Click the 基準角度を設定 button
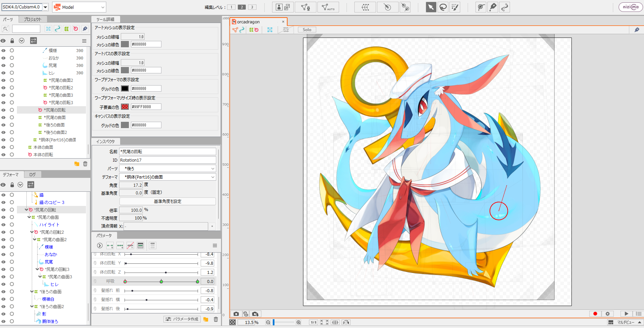This screenshot has height=328, width=644. click(168, 201)
